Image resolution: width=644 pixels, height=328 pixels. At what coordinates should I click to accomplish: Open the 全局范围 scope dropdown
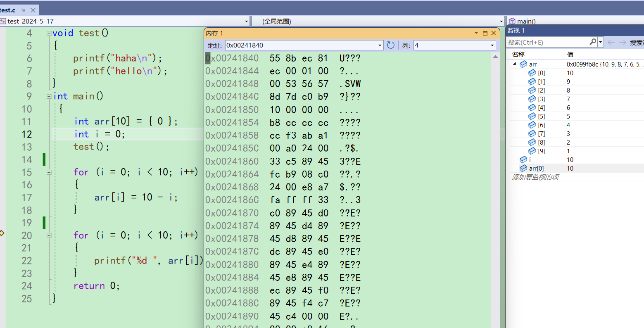501,21
